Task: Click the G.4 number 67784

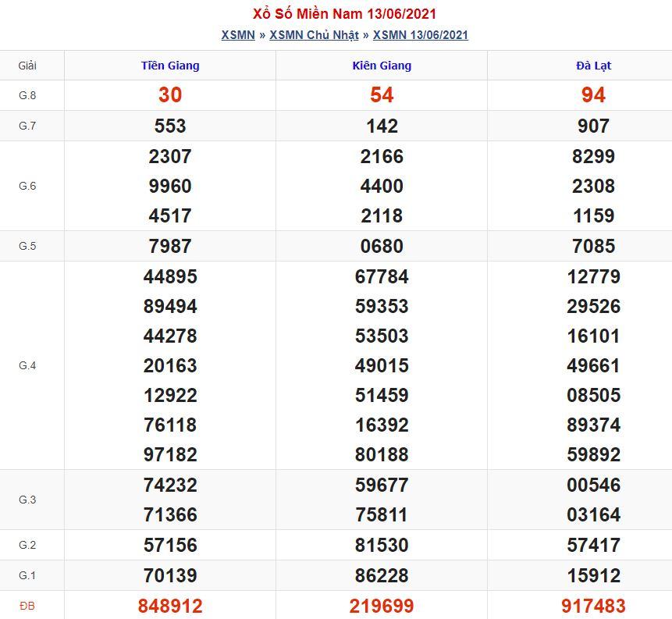Action: click(x=382, y=276)
